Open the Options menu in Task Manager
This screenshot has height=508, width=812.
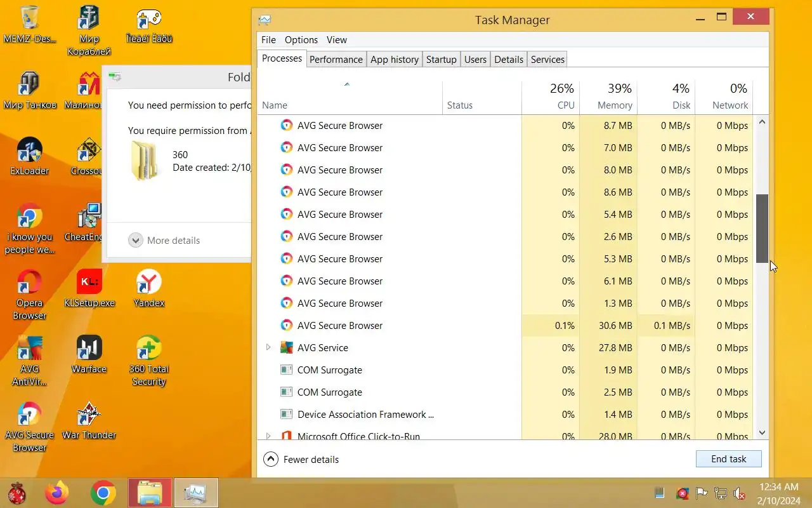pyautogui.click(x=301, y=39)
